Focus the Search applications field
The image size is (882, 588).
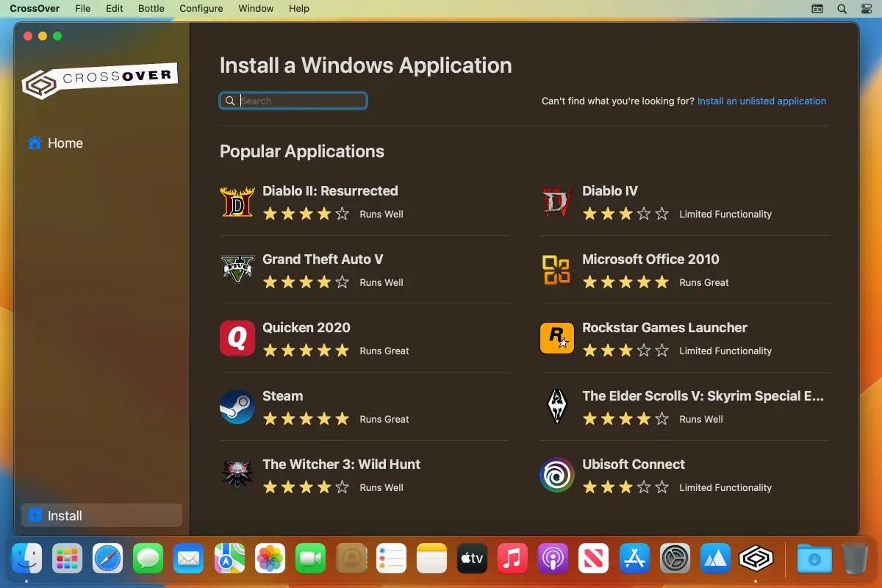pyautogui.click(x=293, y=101)
